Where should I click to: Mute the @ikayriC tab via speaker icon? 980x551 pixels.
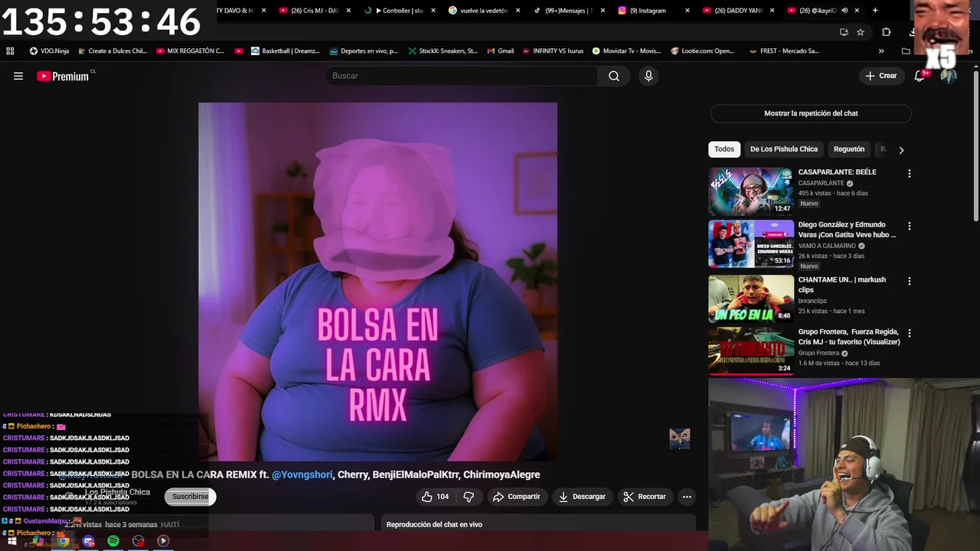(844, 11)
